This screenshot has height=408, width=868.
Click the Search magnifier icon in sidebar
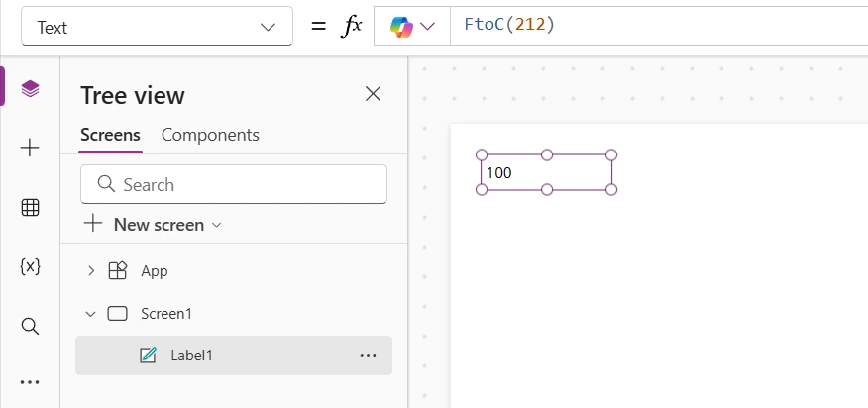point(30,325)
